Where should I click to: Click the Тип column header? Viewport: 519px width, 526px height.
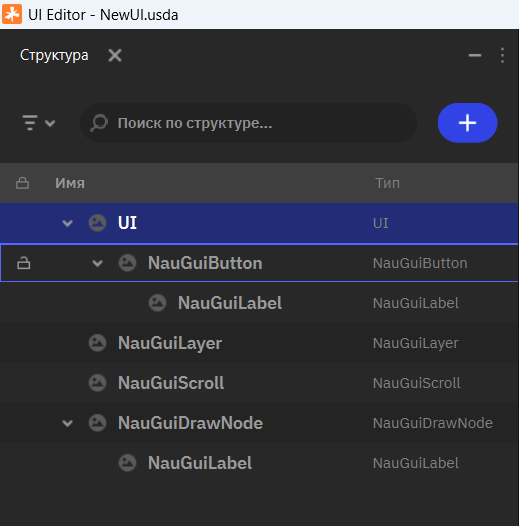(387, 183)
